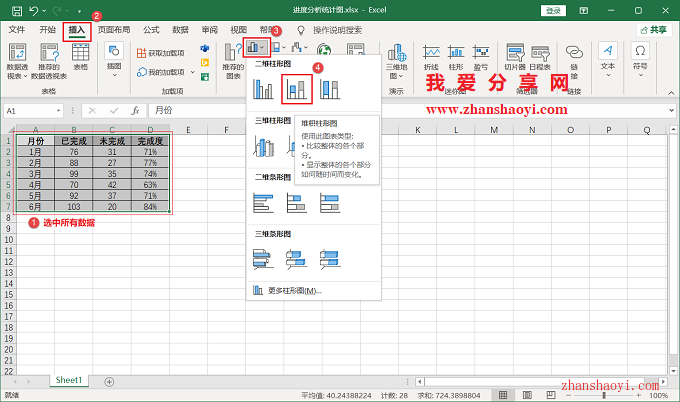The image size is (680, 402).
Task: Click the fx Insert Function icon
Action: tap(135, 111)
